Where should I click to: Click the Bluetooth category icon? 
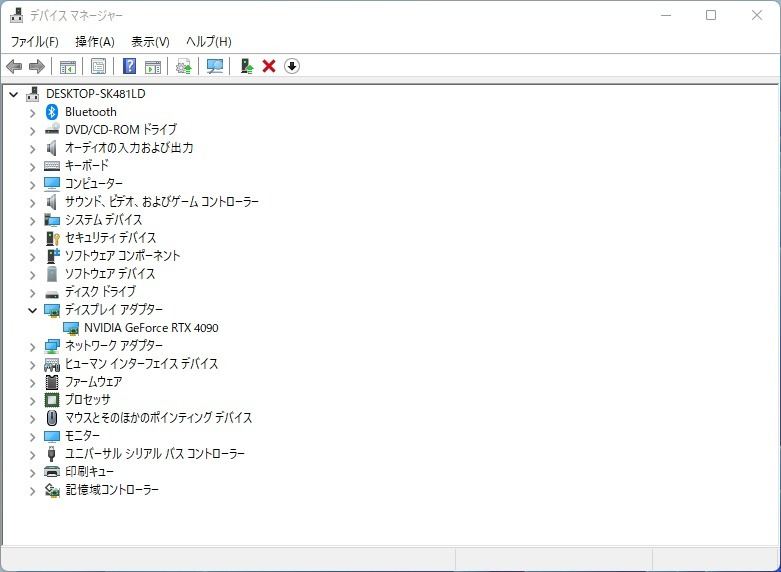(52, 112)
